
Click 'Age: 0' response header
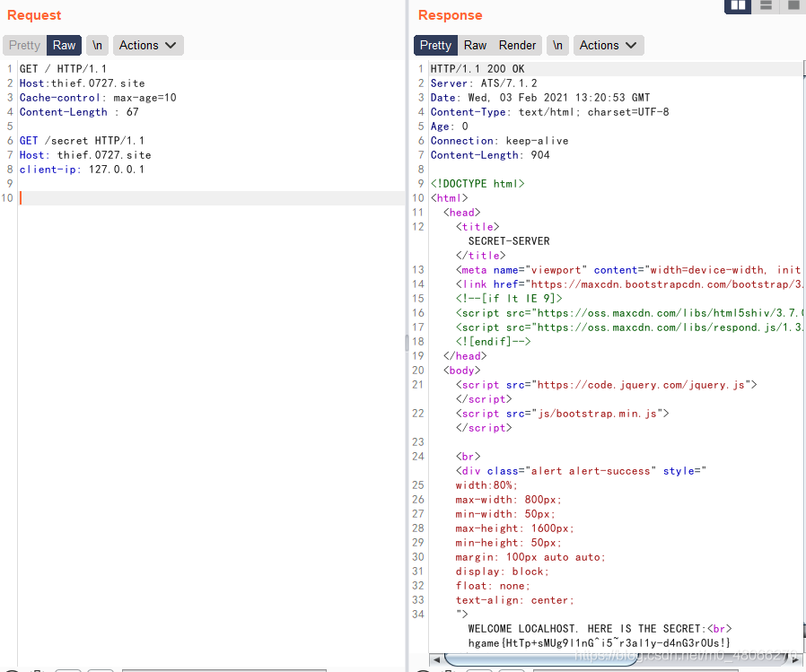coord(450,127)
